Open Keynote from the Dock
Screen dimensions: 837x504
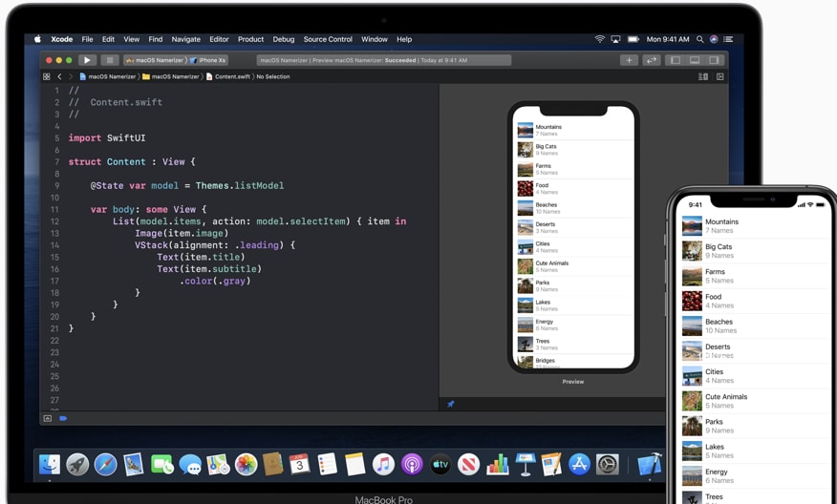pyautogui.click(x=526, y=465)
